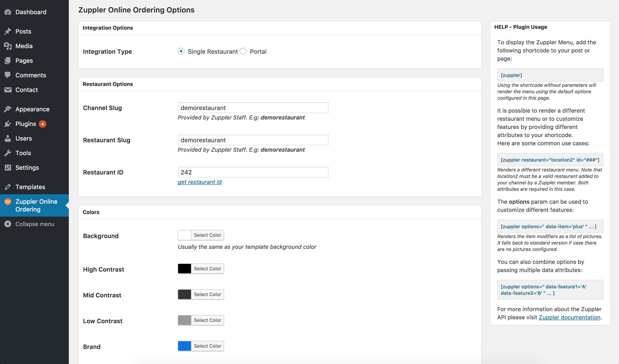This screenshot has height=364, width=619.
Task: Open the Low Contrast Select Color picker
Action: click(207, 320)
